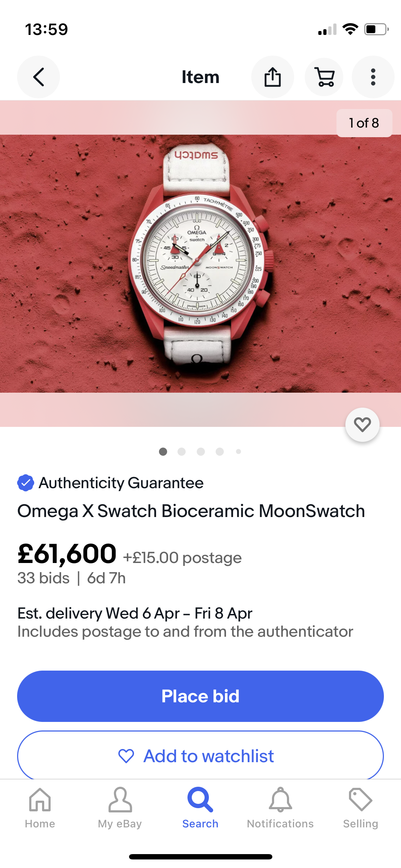The height and width of the screenshot is (868, 401).
Task: Select the second image pagination dot
Action: pos(182,452)
